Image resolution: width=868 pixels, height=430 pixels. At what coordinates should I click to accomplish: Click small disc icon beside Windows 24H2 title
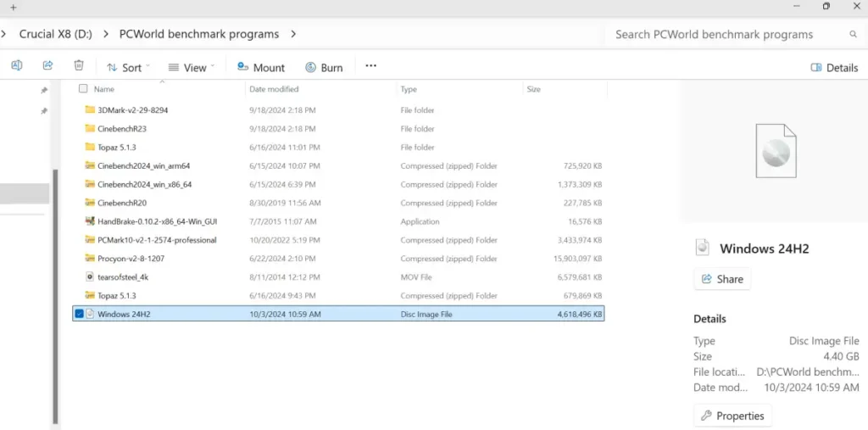pos(702,249)
